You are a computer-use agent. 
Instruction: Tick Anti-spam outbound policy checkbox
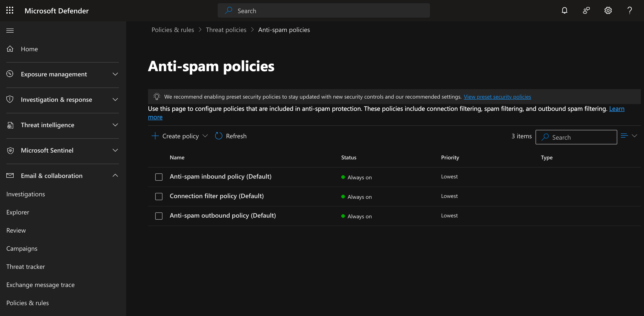[159, 216]
